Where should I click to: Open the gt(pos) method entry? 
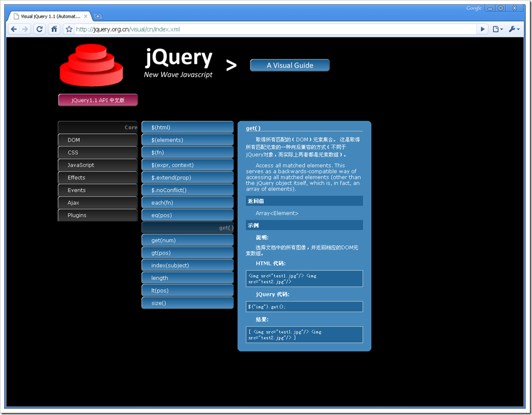(x=188, y=253)
